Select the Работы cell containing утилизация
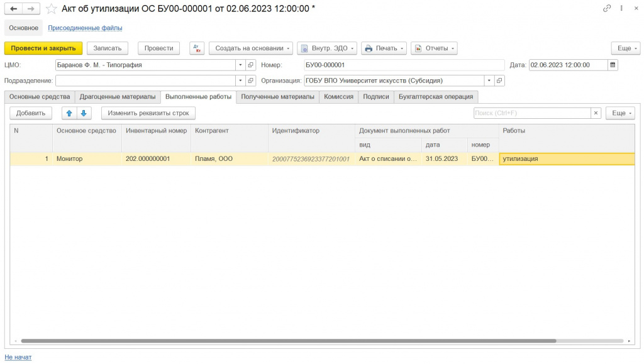Screen dimensions: 644x364 (x=567, y=159)
